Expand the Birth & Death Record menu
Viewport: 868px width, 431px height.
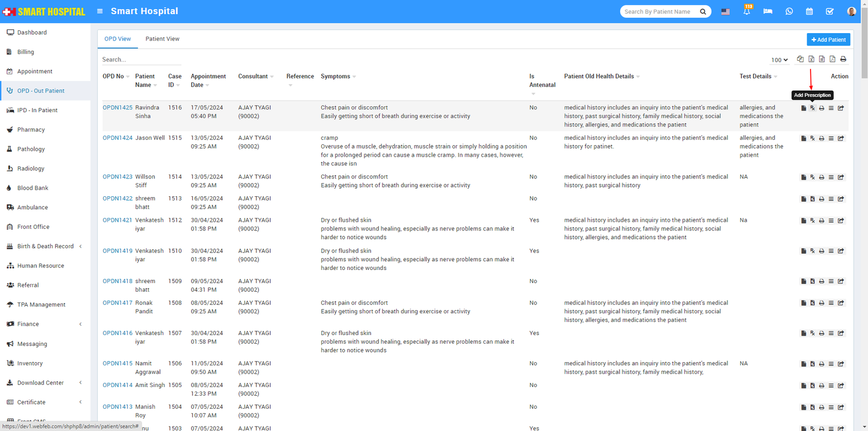(45, 246)
